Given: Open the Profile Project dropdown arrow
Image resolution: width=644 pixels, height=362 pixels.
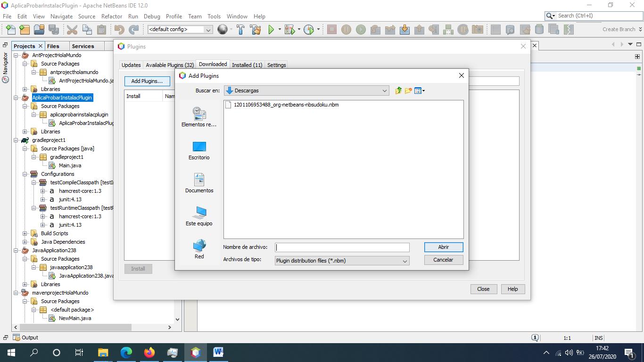Looking at the screenshot, I should coord(319,30).
